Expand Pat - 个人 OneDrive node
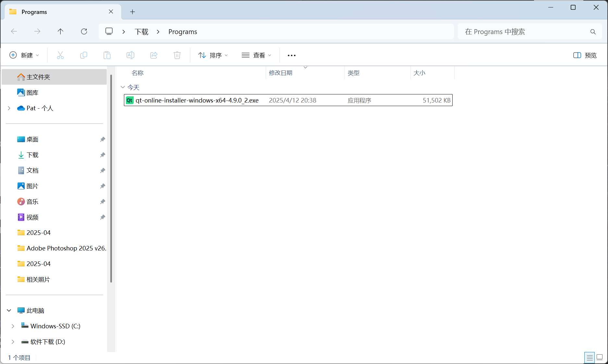The width and height of the screenshot is (608, 364). pos(9,108)
